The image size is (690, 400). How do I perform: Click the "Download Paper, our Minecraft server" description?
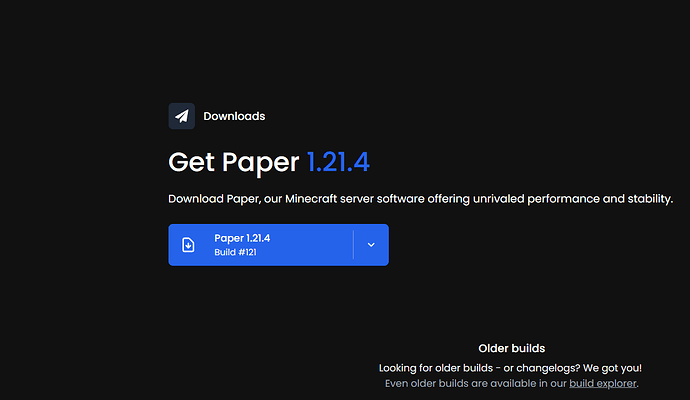point(420,199)
